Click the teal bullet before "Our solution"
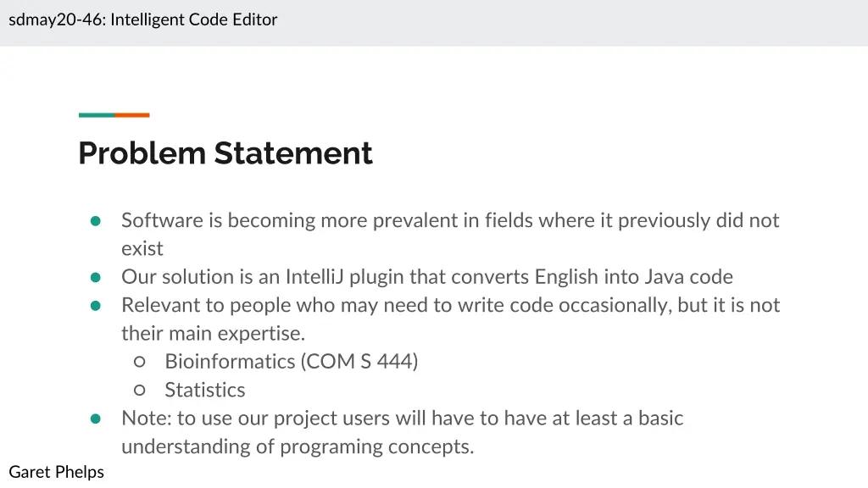Image resolution: width=868 pixels, height=488 pixels. pos(96,277)
